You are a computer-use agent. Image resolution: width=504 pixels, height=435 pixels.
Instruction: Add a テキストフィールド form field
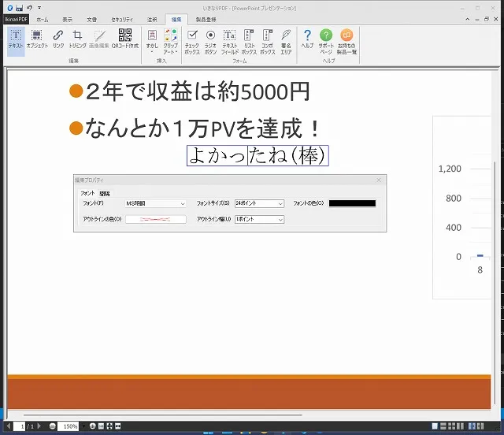click(229, 42)
